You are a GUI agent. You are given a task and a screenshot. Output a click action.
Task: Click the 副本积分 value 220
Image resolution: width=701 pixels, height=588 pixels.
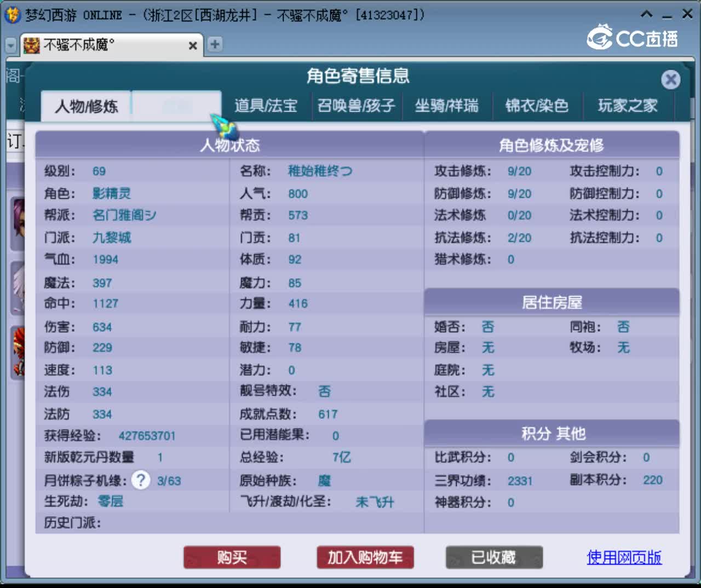pos(653,480)
